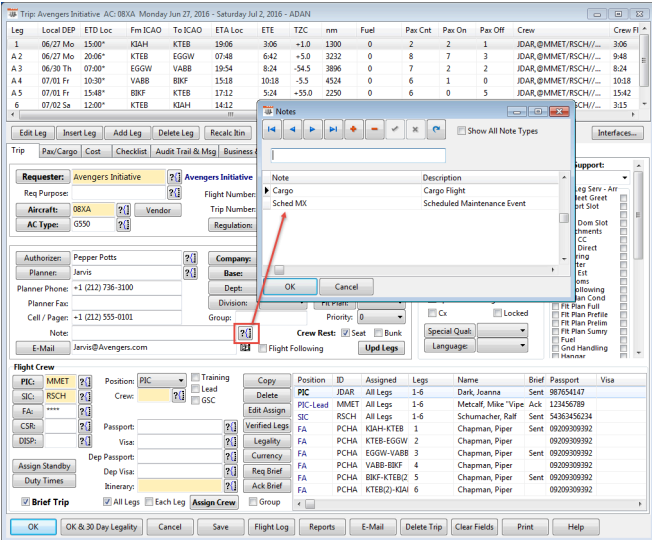Screen dimensions: 652x540
Task: Open Flight Log button
Action: pyautogui.click(x=271, y=527)
